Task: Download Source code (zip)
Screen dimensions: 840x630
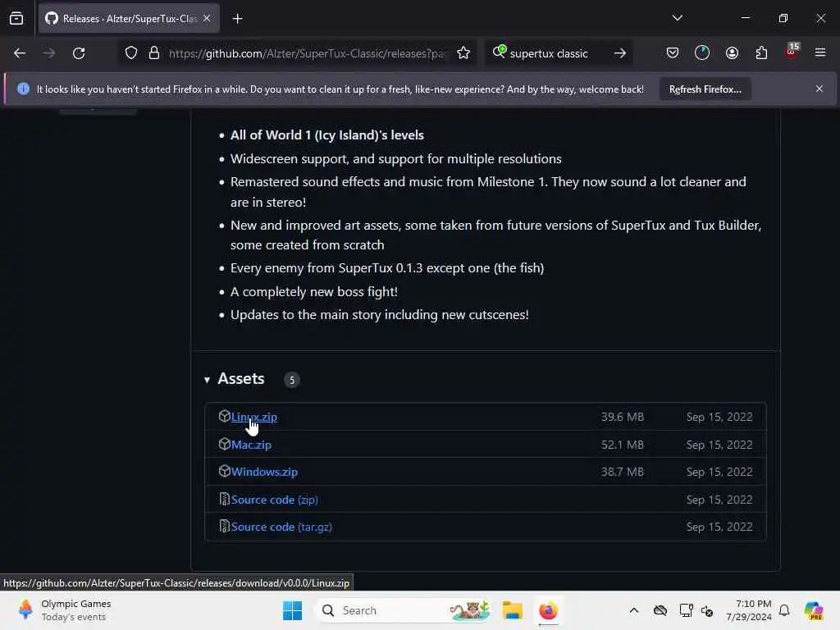Action: 274,500
